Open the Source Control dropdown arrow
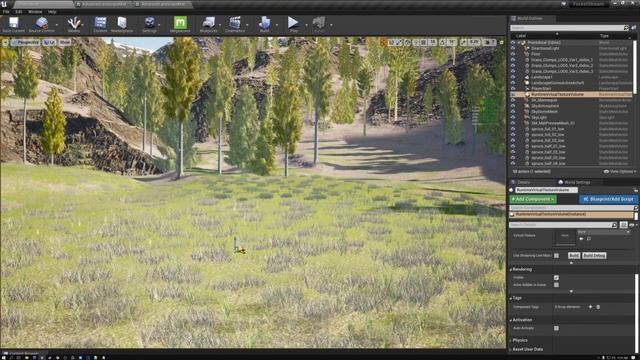This screenshot has width=640, height=360. pos(57,25)
